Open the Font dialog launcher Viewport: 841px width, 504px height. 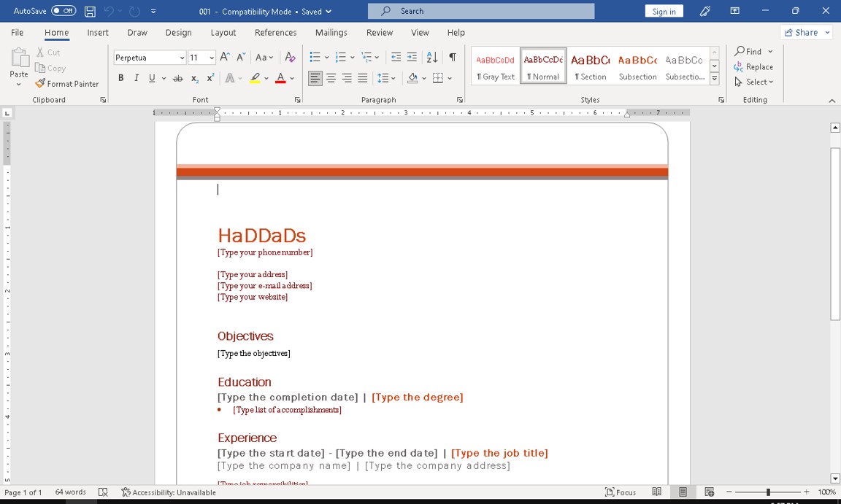click(x=297, y=100)
